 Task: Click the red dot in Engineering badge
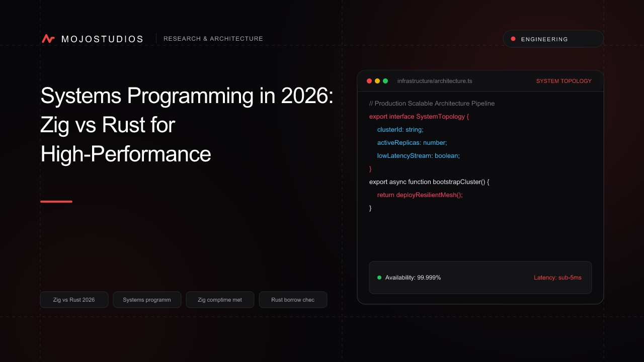click(513, 39)
